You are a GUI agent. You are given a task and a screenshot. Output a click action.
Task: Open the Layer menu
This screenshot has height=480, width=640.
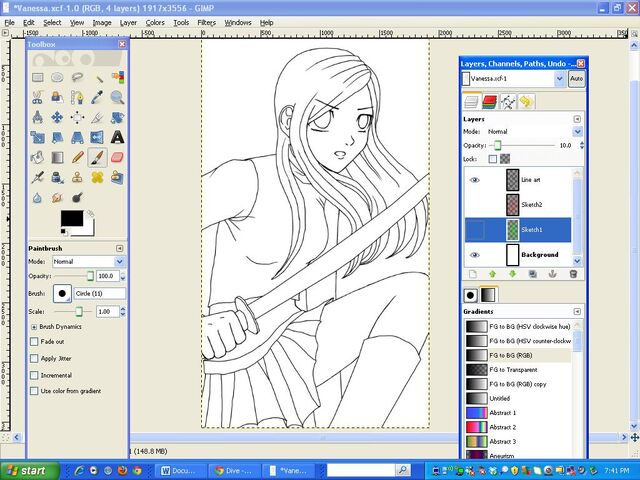tap(128, 23)
